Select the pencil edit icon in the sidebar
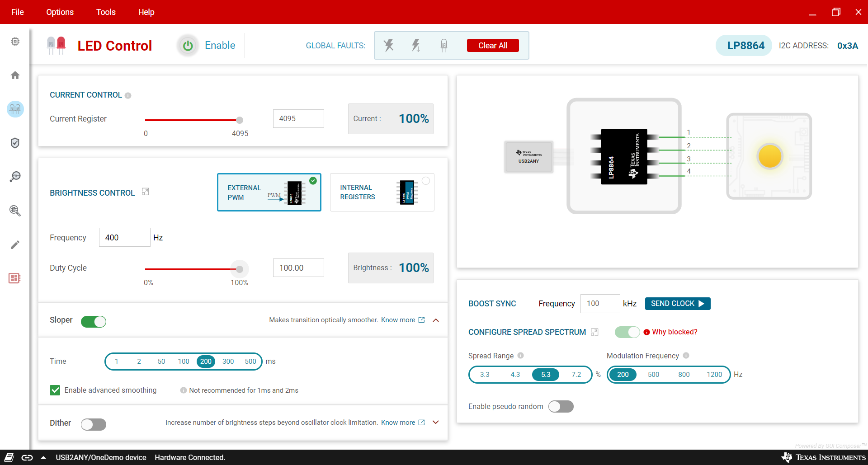The image size is (868, 465). coord(15,244)
